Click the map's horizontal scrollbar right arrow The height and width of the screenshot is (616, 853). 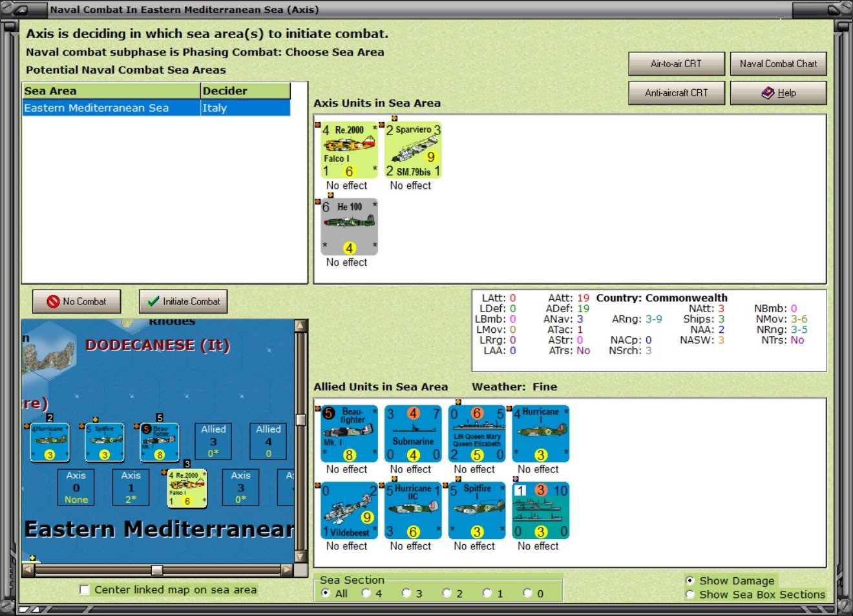click(288, 570)
